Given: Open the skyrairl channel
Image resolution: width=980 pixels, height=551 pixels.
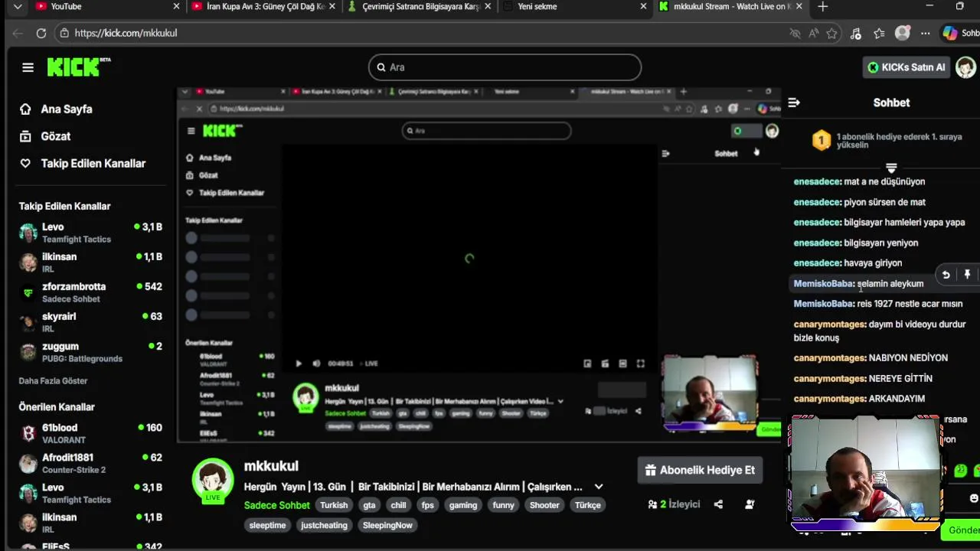Looking at the screenshot, I should tap(90, 322).
